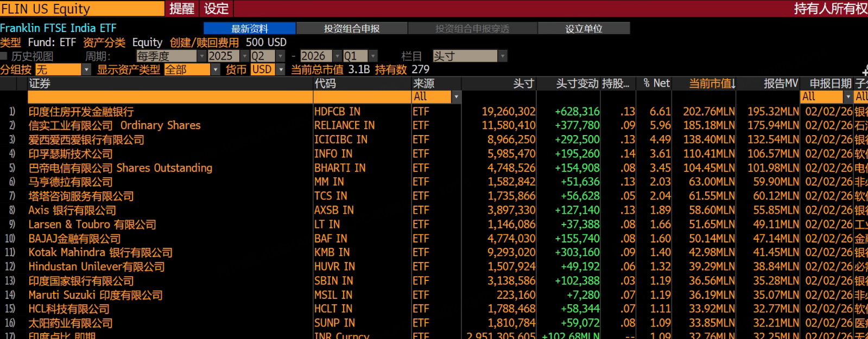Click the 代码 filter input field
The image size is (868, 339).
pyautogui.click(x=363, y=97)
